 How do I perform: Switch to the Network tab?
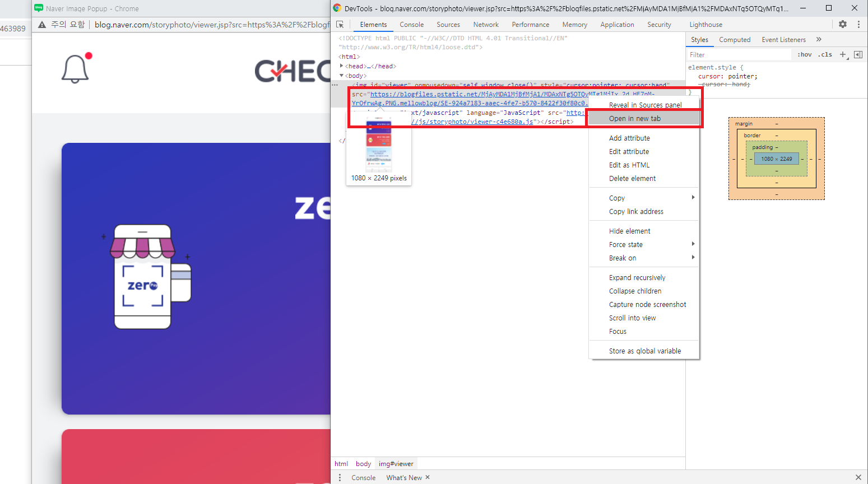[x=486, y=25]
